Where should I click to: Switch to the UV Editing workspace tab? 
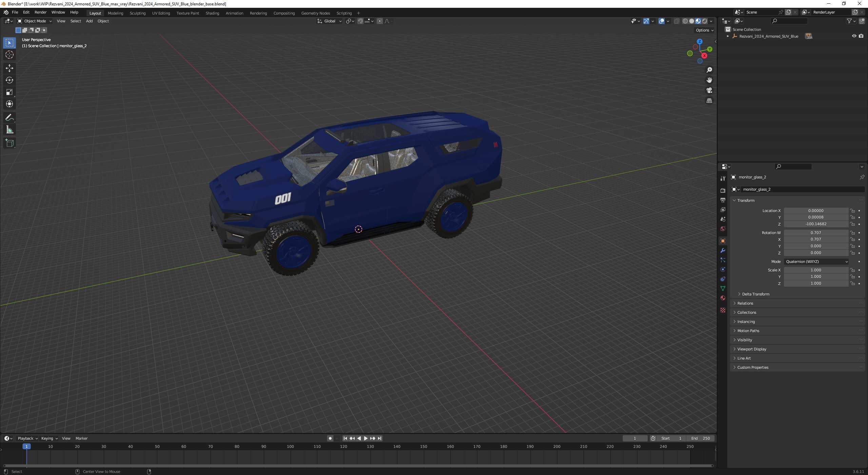(161, 13)
